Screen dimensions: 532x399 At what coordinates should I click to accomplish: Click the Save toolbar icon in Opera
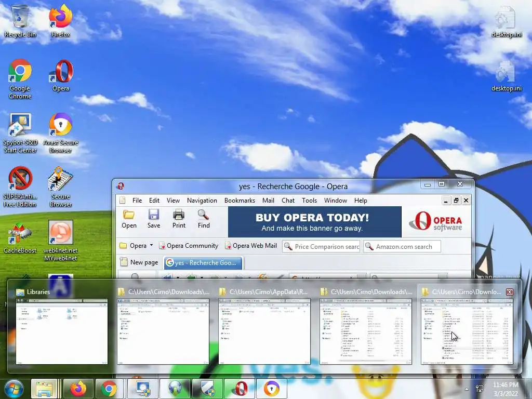click(x=154, y=219)
